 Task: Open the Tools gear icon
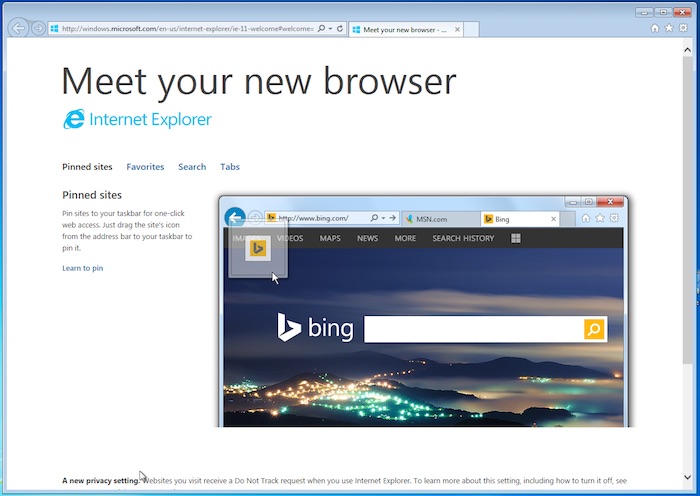[683, 28]
